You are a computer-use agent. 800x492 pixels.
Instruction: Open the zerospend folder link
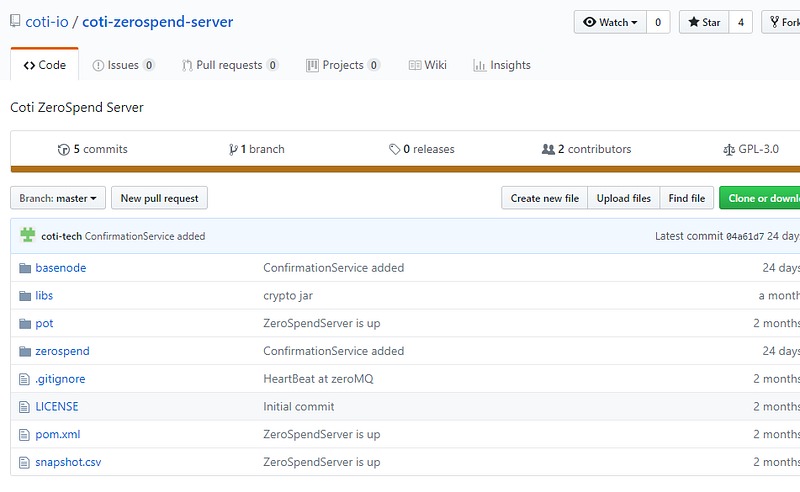[x=62, y=351]
